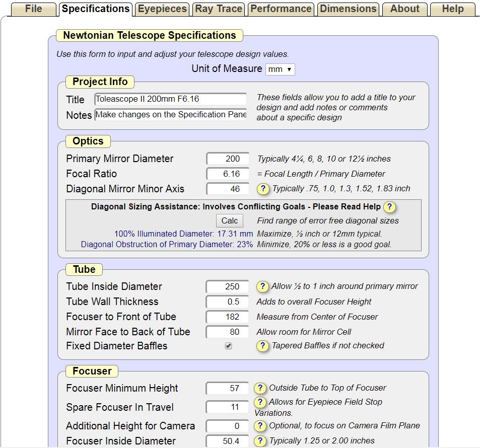Click the '100% Illuminated Diameter: 17.31 mm' text
Image resolution: width=480 pixels, height=448 pixels.
[184, 234]
